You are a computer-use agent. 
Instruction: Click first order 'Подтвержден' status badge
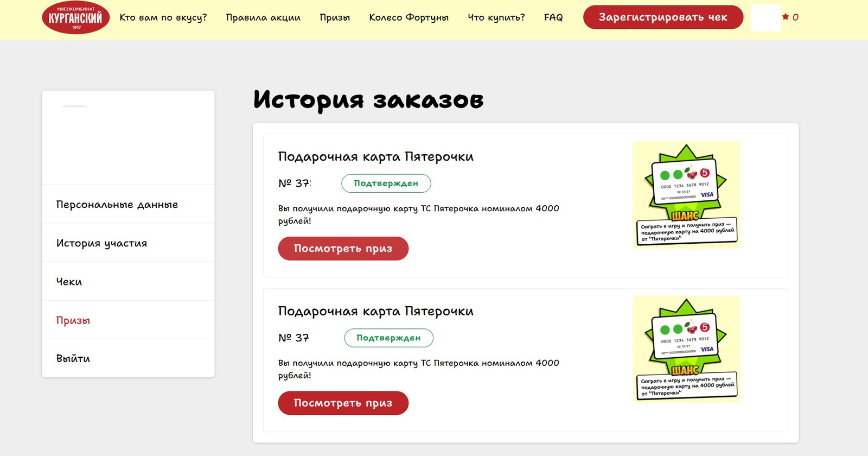click(386, 183)
